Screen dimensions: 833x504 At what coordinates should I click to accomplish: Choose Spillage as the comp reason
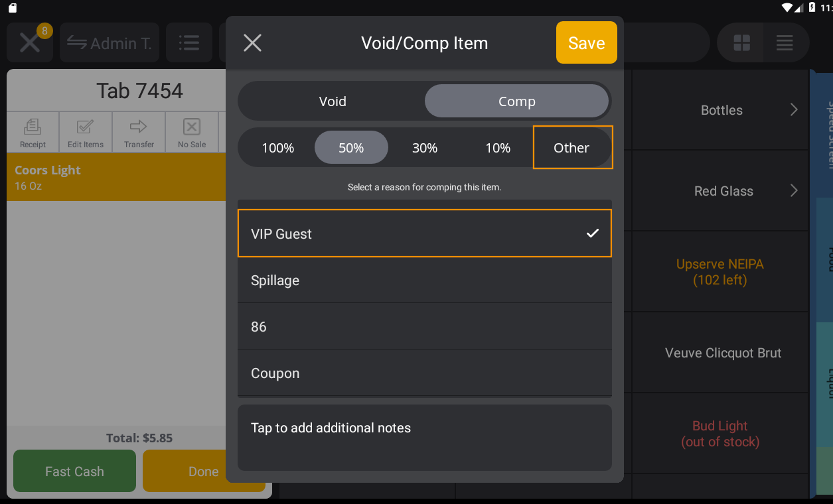[x=425, y=280]
